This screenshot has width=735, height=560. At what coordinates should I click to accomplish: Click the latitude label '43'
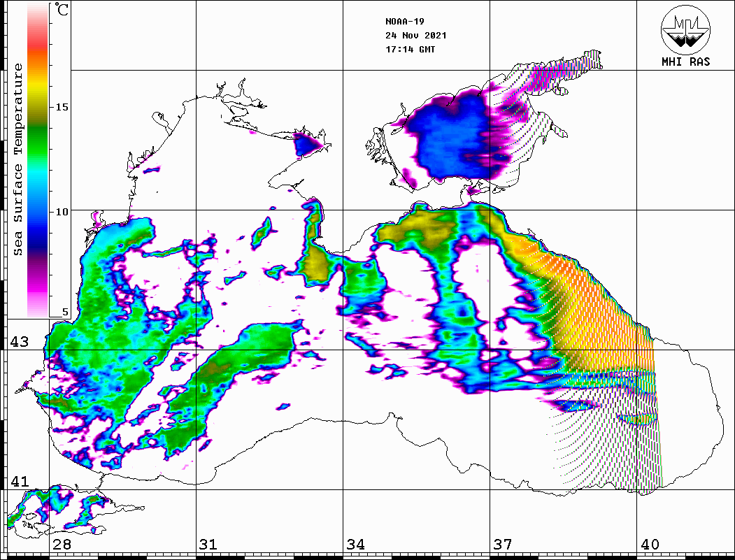(20, 342)
